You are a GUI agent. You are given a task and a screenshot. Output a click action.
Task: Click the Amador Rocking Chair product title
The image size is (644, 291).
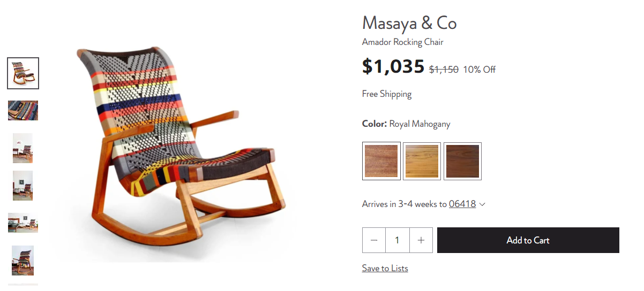click(403, 42)
